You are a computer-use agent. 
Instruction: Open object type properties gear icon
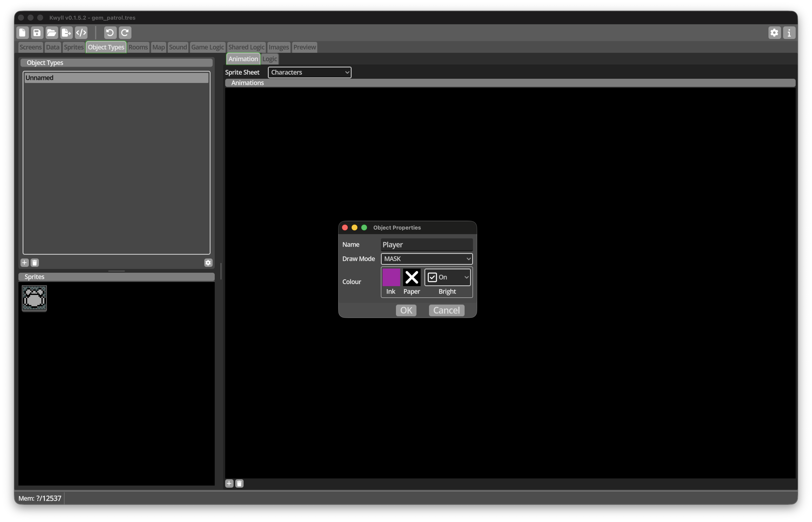(x=208, y=263)
